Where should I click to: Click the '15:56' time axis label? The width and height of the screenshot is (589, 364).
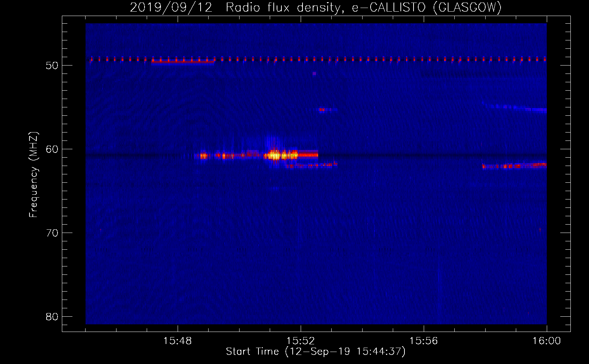click(x=424, y=341)
